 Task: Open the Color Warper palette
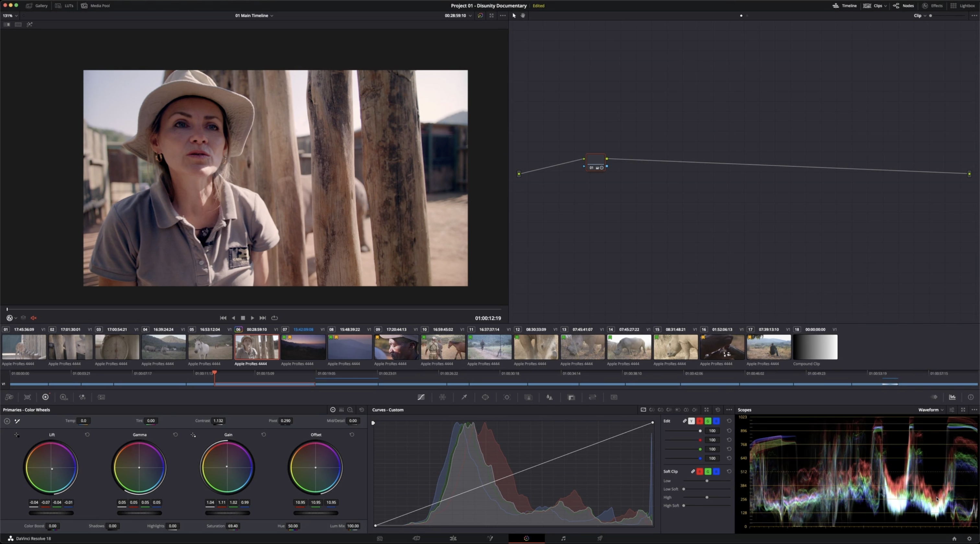click(x=442, y=397)
